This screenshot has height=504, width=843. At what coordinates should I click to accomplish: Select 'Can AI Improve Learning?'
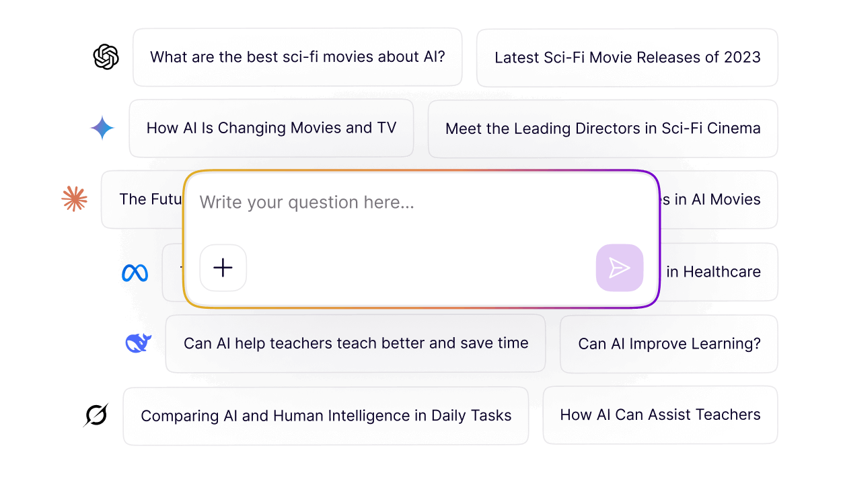click(668, 344)
